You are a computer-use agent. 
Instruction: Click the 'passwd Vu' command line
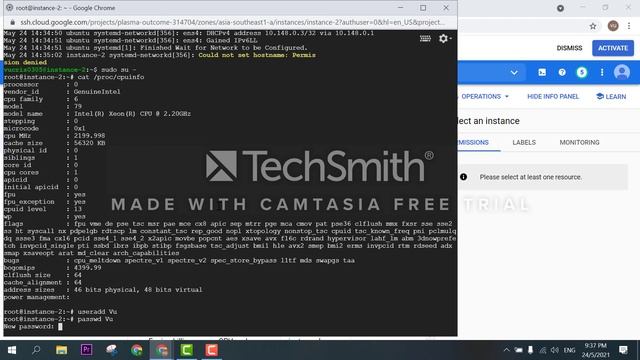point(58,319)
